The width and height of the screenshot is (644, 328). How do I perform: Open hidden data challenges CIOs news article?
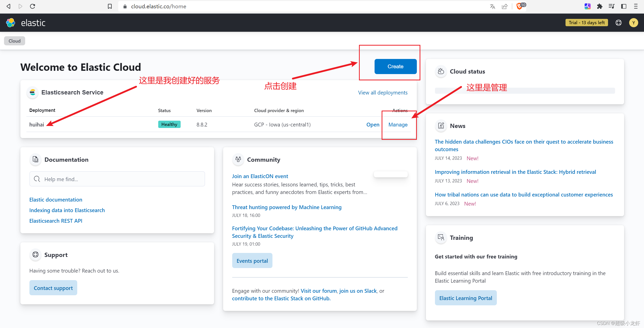click(x=524, y=145)
